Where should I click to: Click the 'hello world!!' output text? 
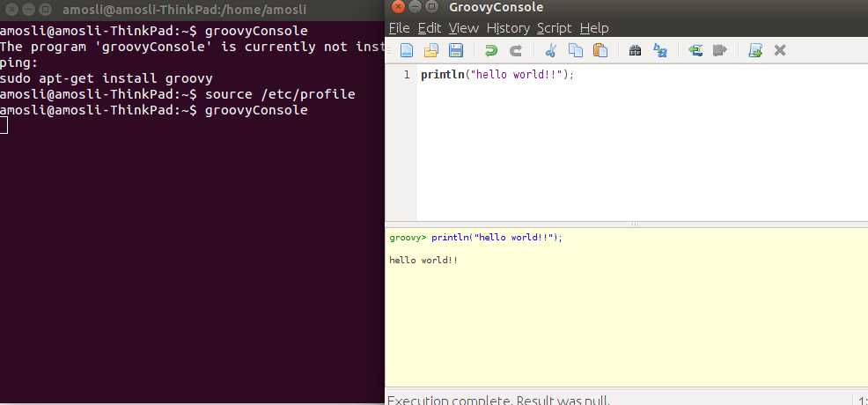pyautogui.click(x=423, y=260)
